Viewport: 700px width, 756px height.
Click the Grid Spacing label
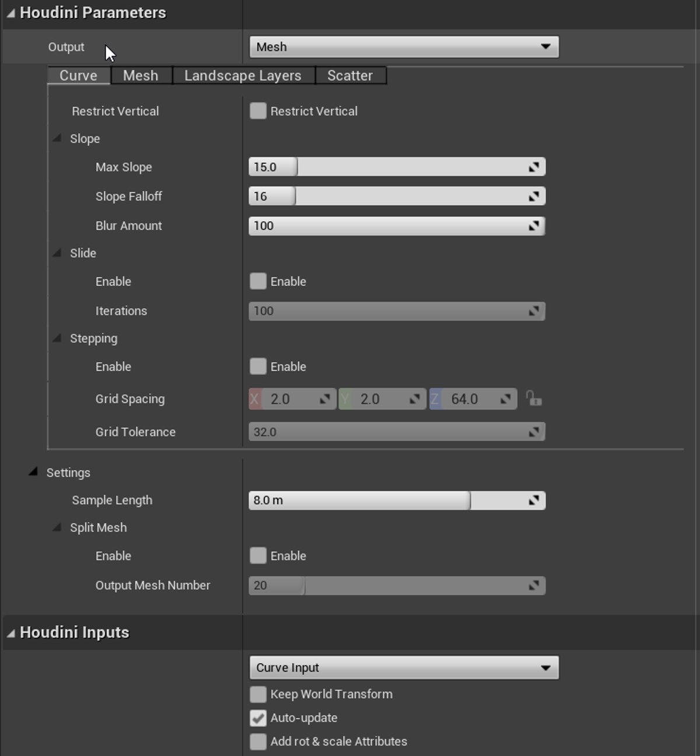pos(130,399)
